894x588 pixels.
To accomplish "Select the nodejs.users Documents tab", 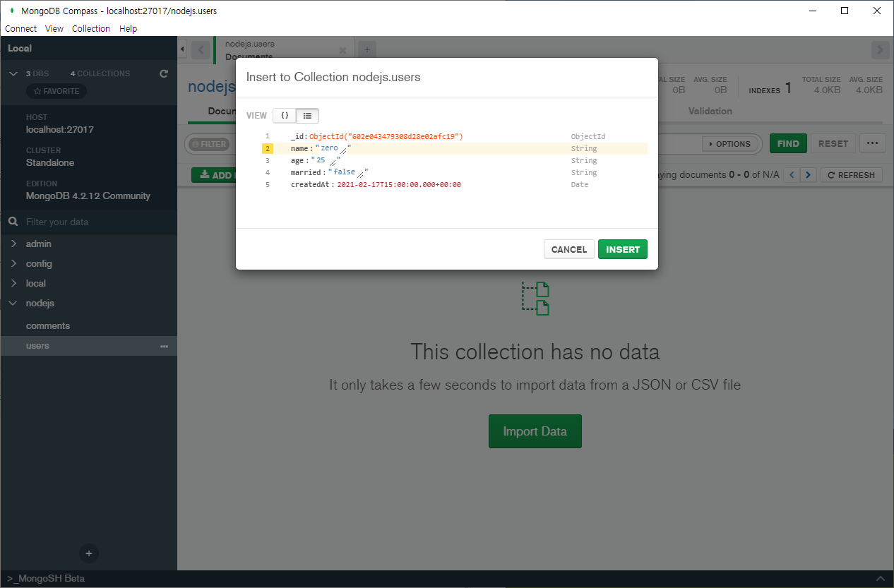I will [x=284, y=49].
